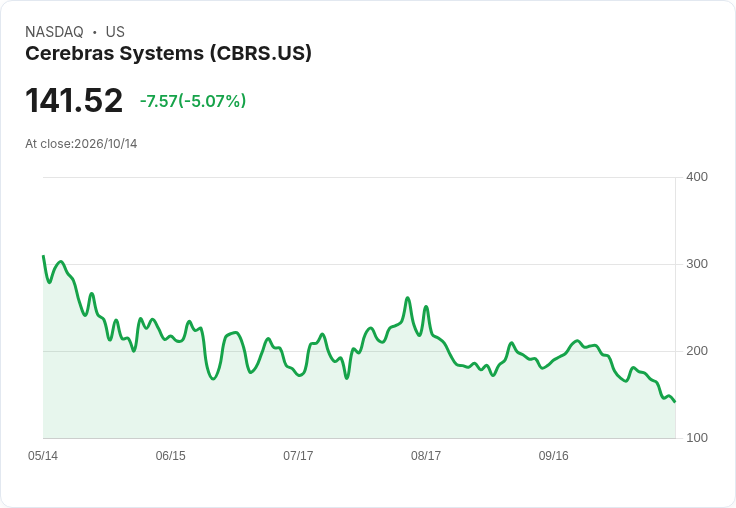Click the 200 y-axis label

point(697,351)
